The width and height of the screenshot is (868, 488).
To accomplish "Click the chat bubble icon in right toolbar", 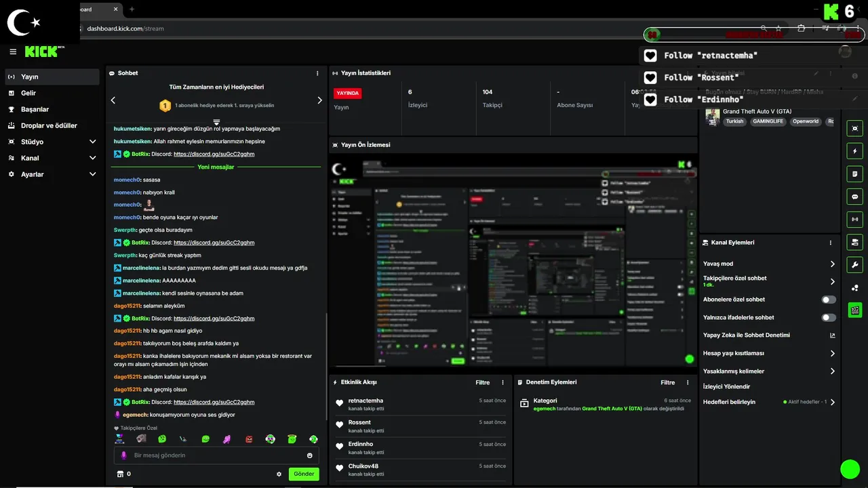I will [x=855, y=197].
